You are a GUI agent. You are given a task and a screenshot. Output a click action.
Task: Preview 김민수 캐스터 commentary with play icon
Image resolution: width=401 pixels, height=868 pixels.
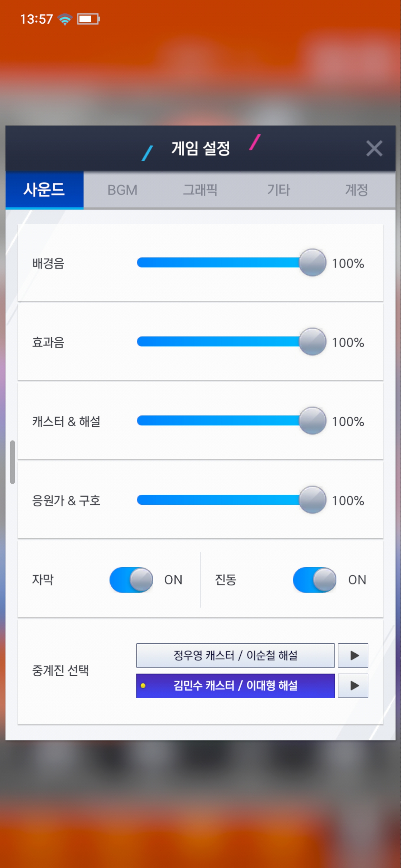[353, 686]
